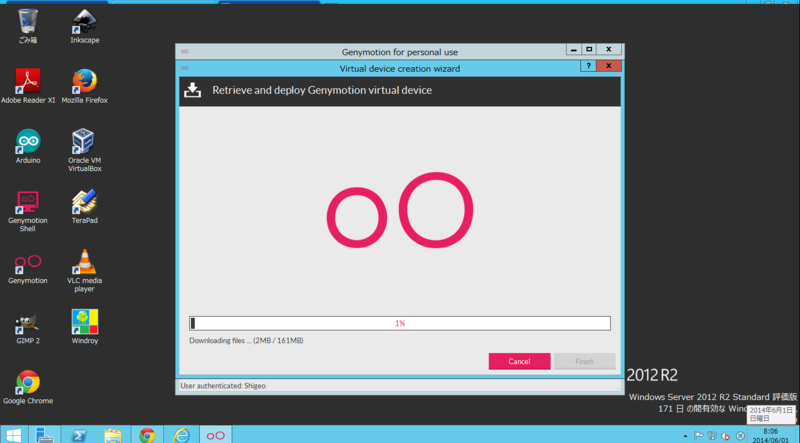The image size is (800, 443).
Task: Select the Mozilla Firefox desktop icon
Action: [85, 86]
